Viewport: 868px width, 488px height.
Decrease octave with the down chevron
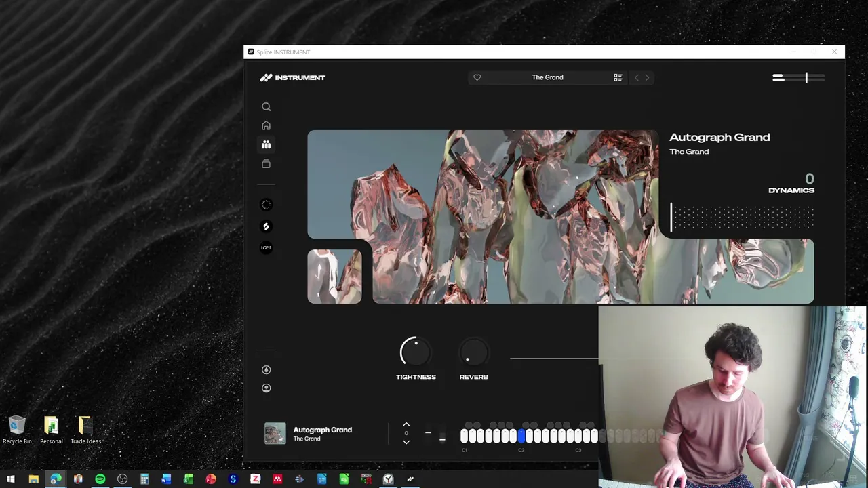pyautogui.click(x=406, y=442)
